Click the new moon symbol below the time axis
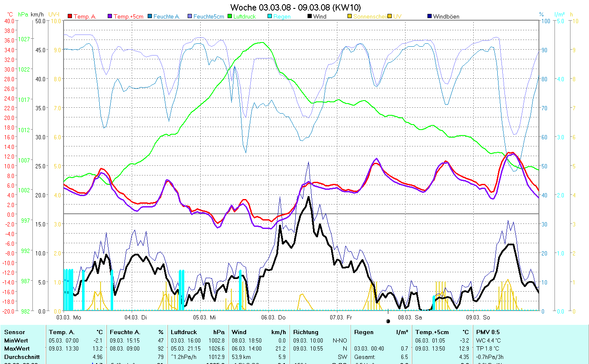The width and height of the screenshot is (589, 364). pos(388,321)
